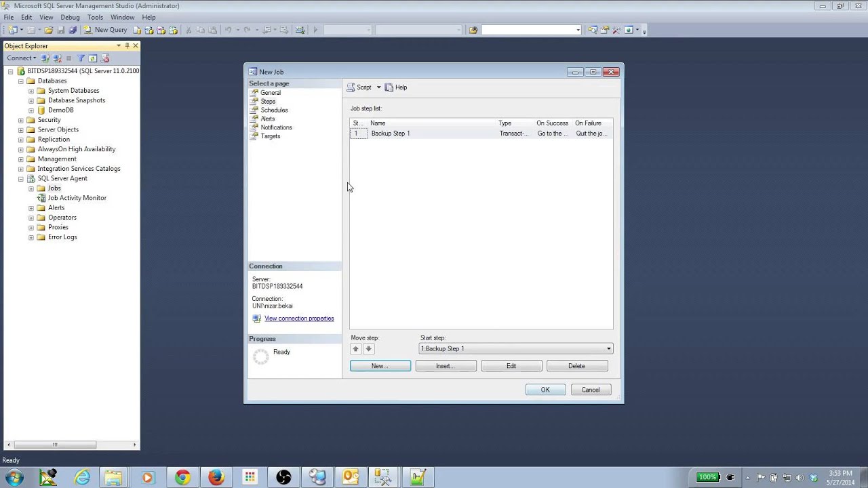Open Internet Explorer from the taskbar
This screenshot has width=868, height=488.
[82, 477]
